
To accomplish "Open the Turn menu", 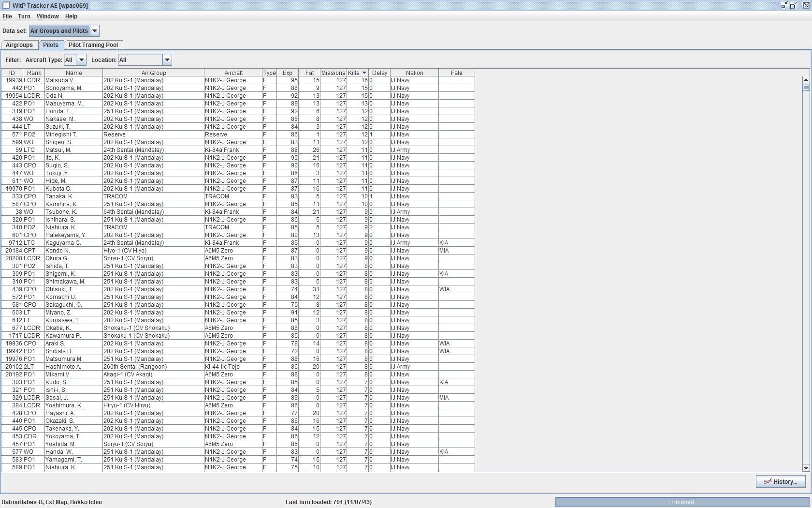I will pos(24,16).
